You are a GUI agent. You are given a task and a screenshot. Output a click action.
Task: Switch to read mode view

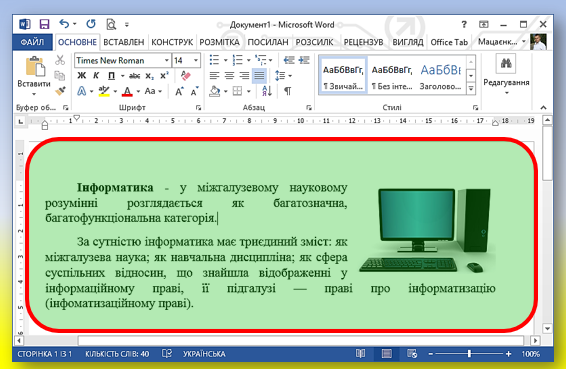point(360,353)
